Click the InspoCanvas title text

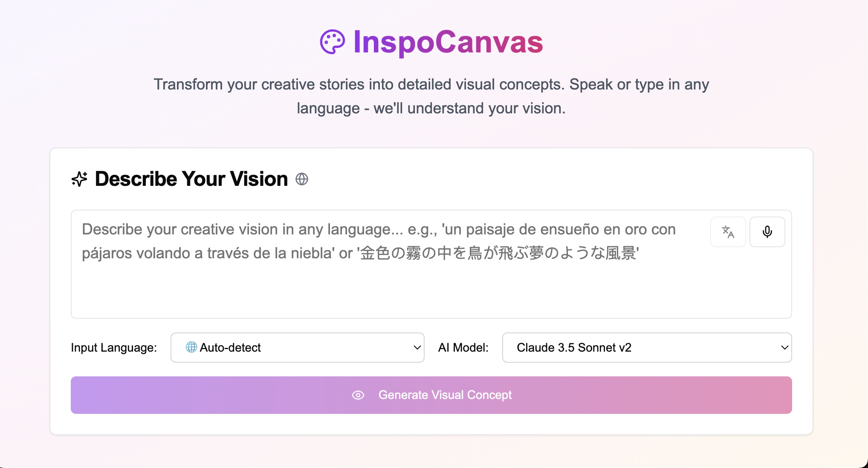(x=448, y=42)
